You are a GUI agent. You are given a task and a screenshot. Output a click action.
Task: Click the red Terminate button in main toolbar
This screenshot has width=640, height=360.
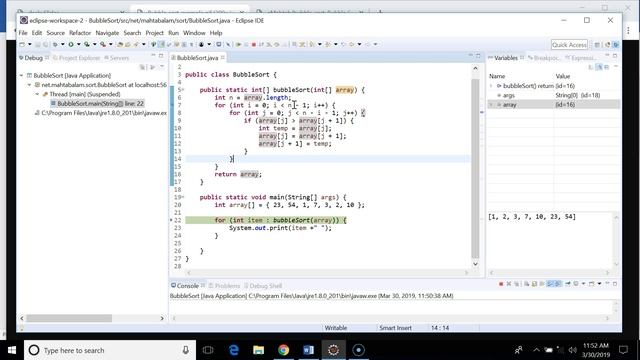click(x=253, y=44)
